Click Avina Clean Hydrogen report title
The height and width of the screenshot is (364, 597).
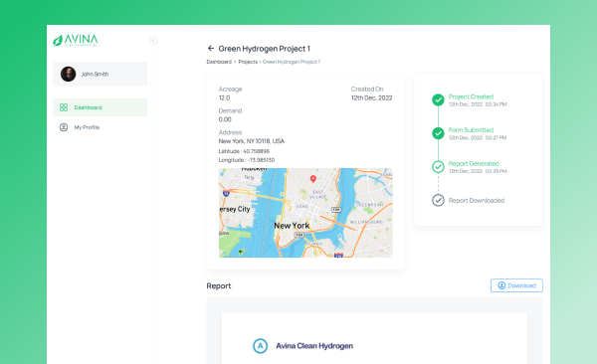314,346
